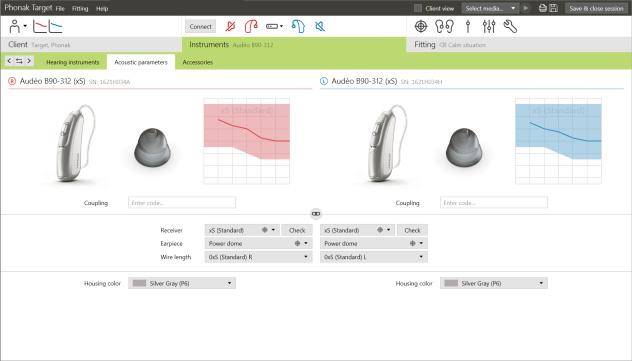Open the Fitting menu
632x361 pixels.
pyautogui.click(x=80, y=8)
